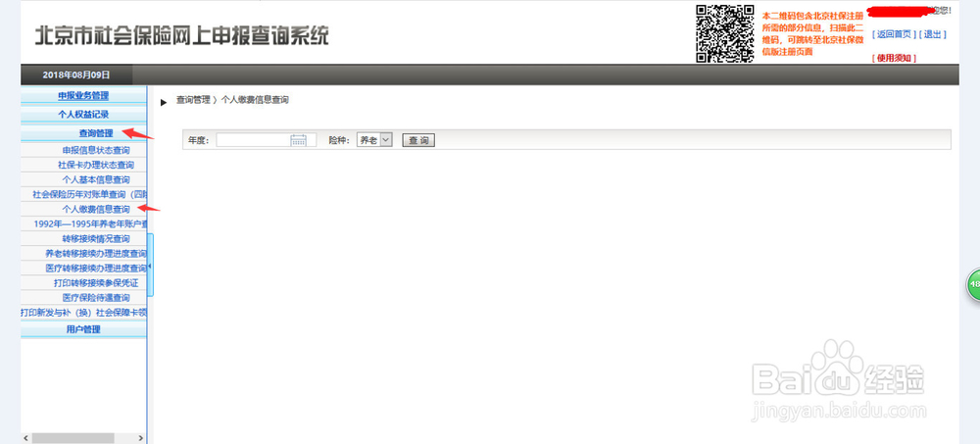
Task: Click the 查询 button
Action: [418, 140]
